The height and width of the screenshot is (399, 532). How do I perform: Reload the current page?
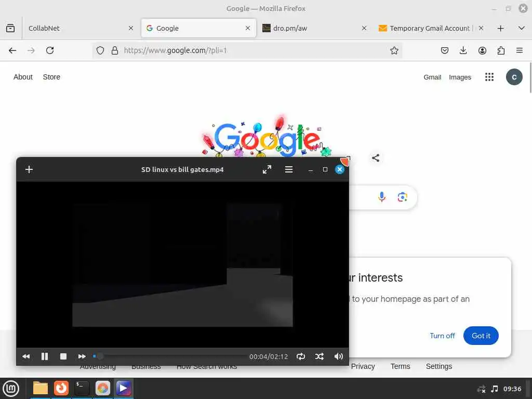50,50
